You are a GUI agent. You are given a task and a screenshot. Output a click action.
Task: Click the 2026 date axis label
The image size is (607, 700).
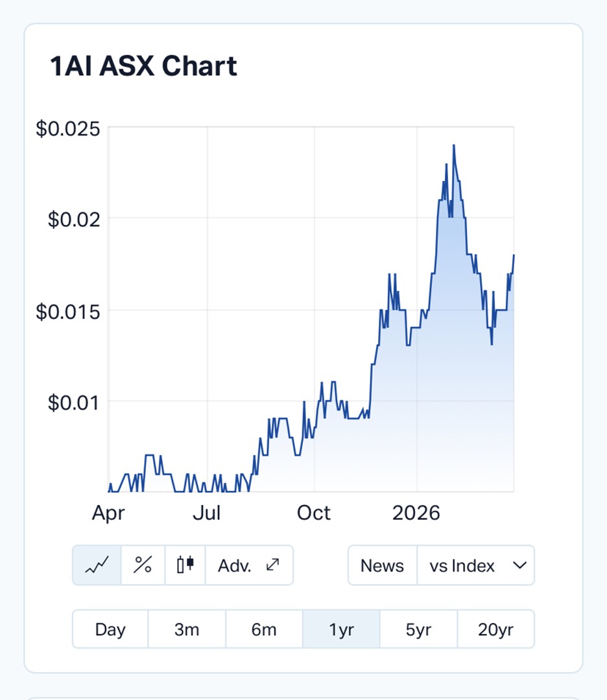(416, 513)
